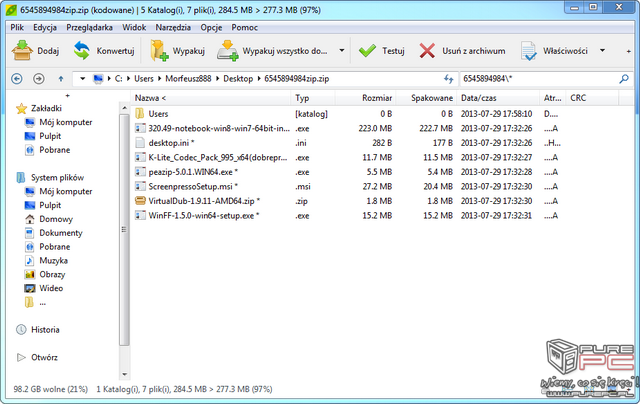Click the search filter input field
Viewport: 640px width, 404px height.
[539, 79]
